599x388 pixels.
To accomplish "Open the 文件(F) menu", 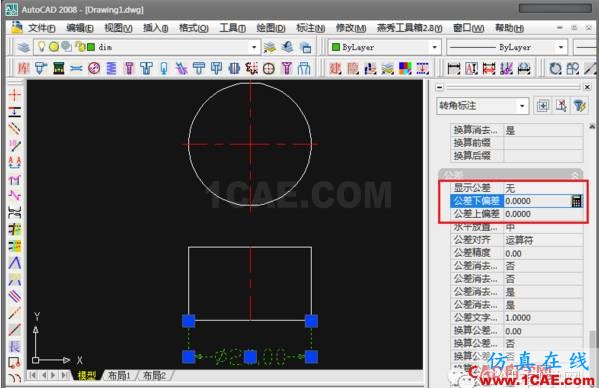I will pos(41,28).
